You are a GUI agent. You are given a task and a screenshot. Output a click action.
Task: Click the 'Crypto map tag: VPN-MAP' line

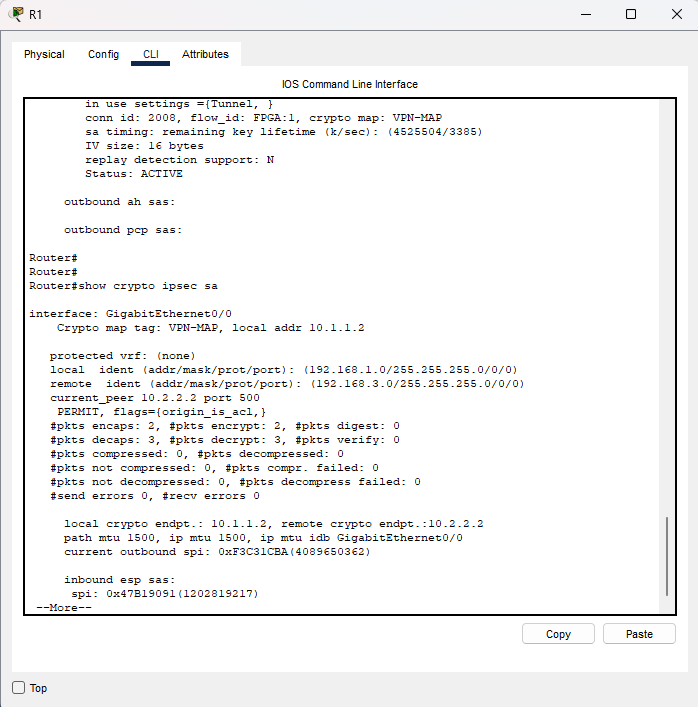click(x=211, y=328)
